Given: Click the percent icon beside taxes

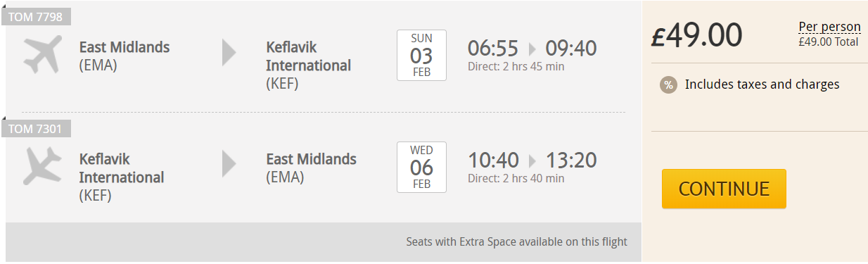Looking at the screenshot, I should pyautogui.click(x=668, y=85).
